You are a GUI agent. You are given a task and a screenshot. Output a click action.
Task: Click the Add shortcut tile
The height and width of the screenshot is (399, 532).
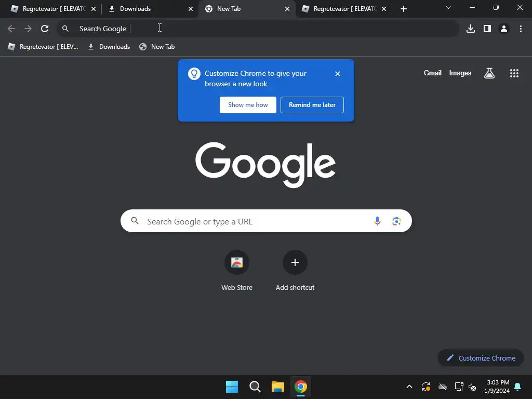[295, 271]
